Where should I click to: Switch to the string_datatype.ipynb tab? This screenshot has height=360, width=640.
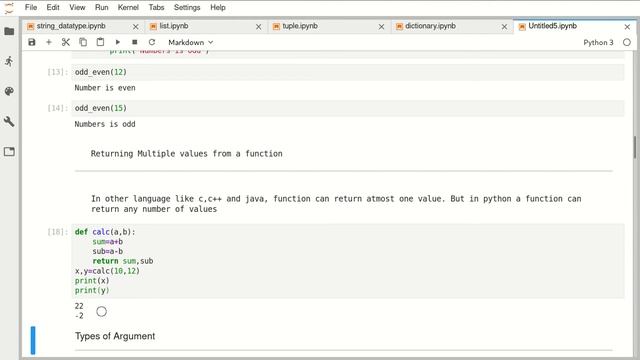point(71,26)
